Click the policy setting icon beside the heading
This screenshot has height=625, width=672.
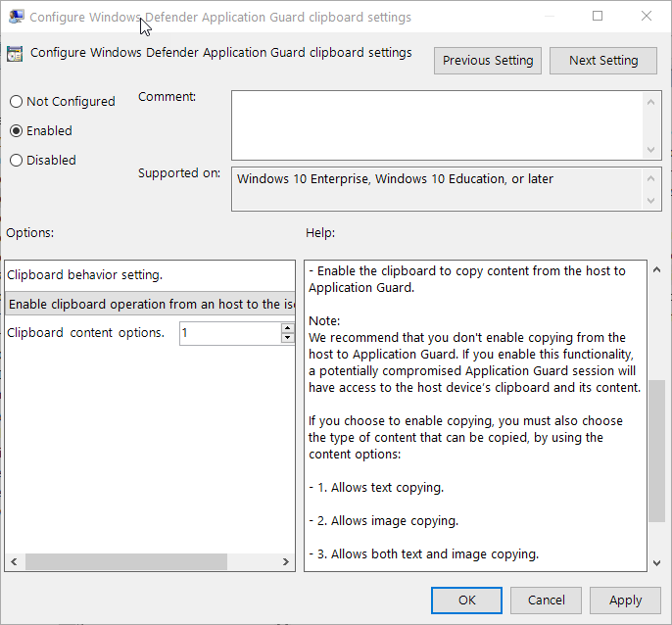[x=14, y=54]
